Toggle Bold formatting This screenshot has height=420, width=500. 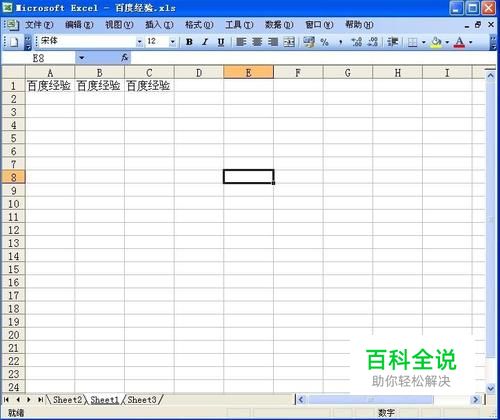point(189,42)
